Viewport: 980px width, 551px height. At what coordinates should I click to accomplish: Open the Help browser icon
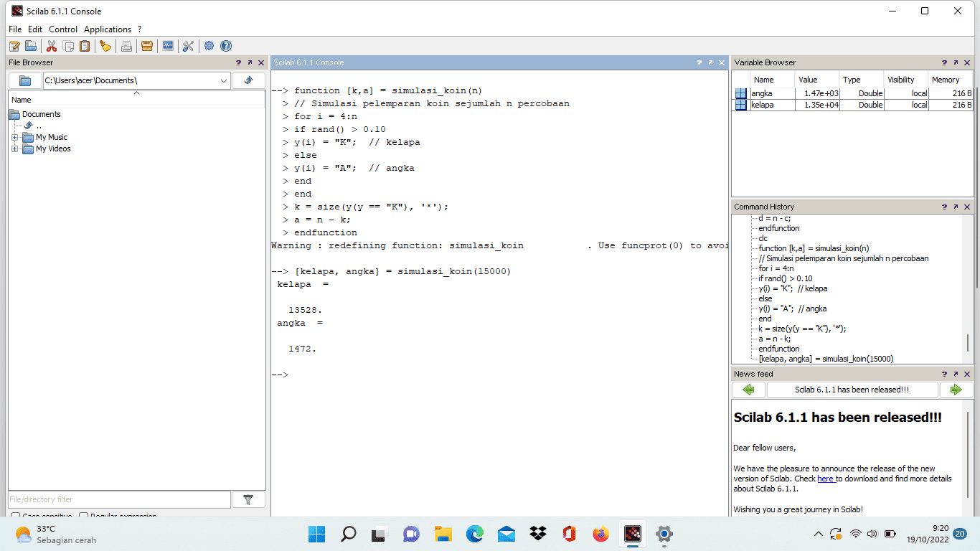(226, 46)
